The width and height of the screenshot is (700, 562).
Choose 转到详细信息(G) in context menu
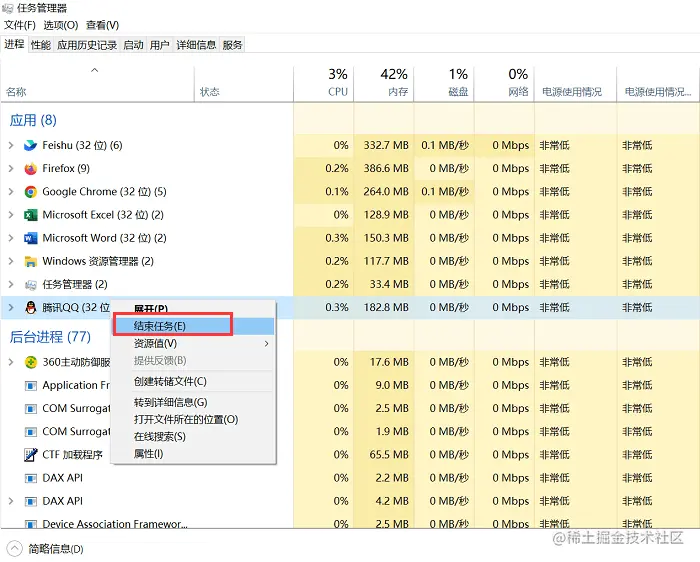[193, 403]
